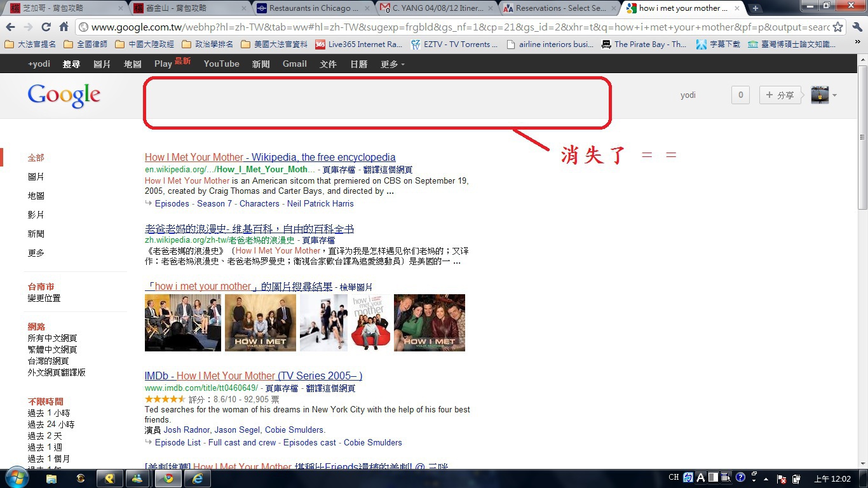Click 變更位置 under 台南市
The width and height of the screenshot is (868, 488).
click(x=44, y=298)
